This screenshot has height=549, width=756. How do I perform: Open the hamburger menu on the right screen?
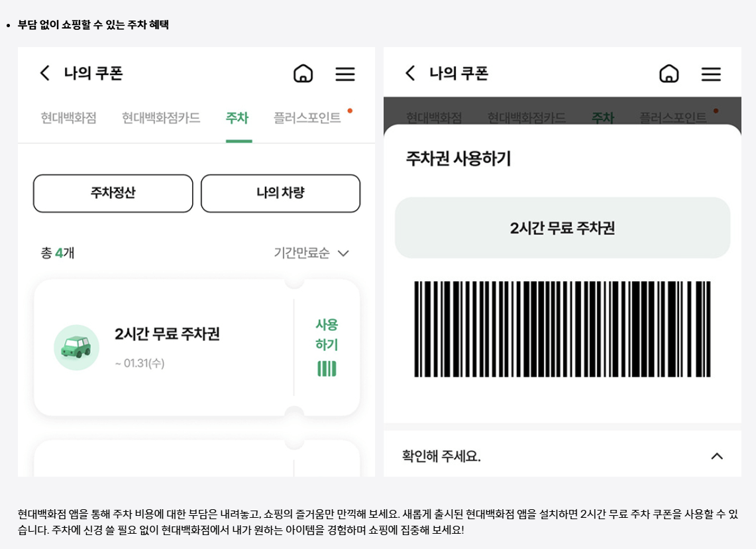711,74
